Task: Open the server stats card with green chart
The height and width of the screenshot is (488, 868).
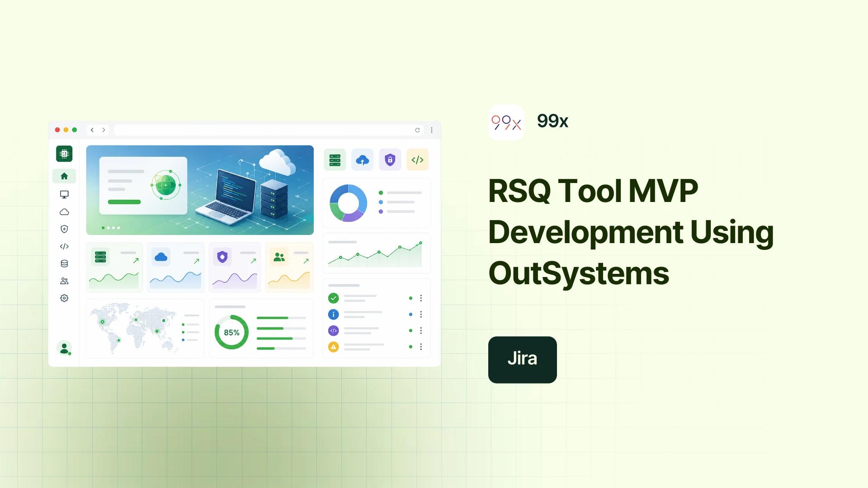Action: [x=114, y=267]
